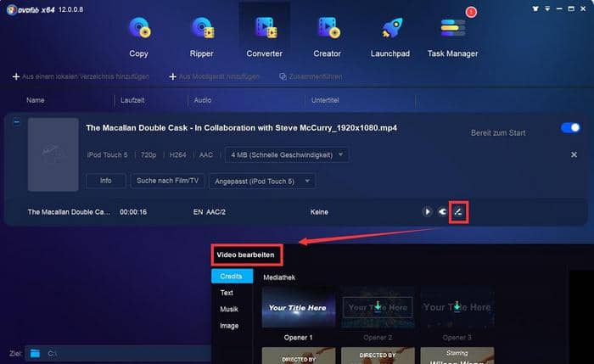
Task: Click the Macallan mp4 file name title
Action: pos(242,128)
